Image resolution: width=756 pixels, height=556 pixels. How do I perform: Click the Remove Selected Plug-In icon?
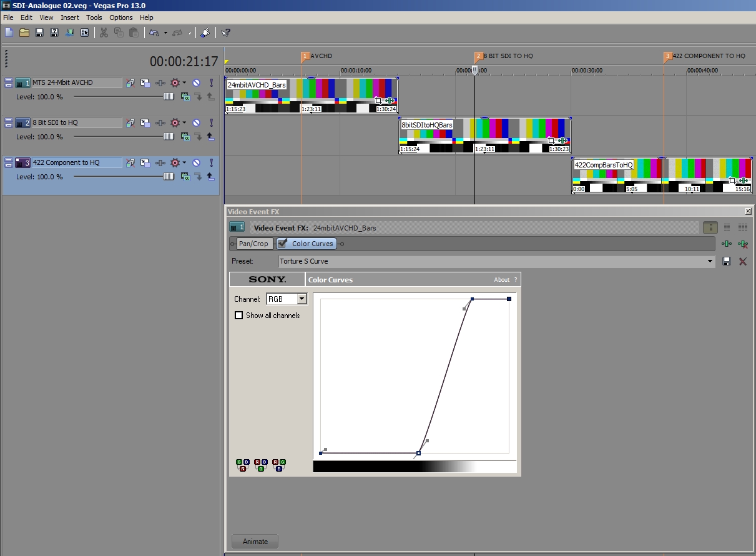point(742,244)
